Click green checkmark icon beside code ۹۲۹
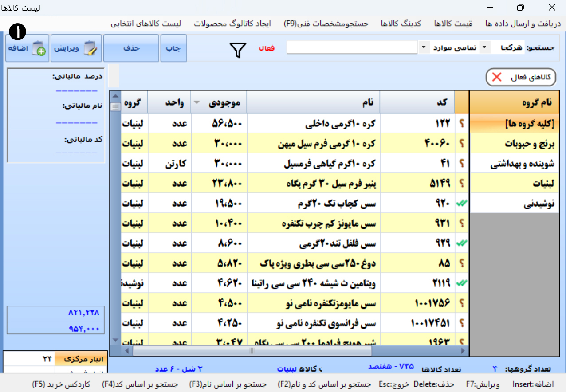Image resolution: width=566 pixels, height=392 pixels. coord(462,243)
